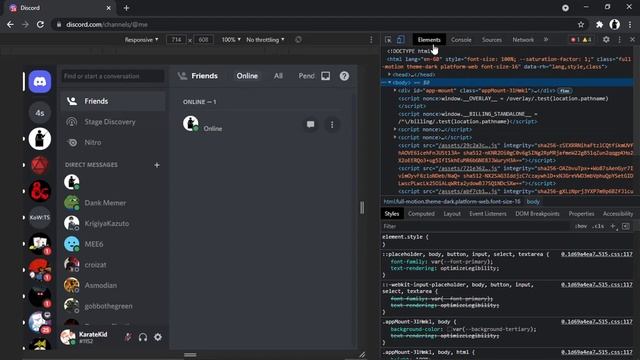Click the Friends sidebar entry
This screenshot has height=360, width=640.
113,101
